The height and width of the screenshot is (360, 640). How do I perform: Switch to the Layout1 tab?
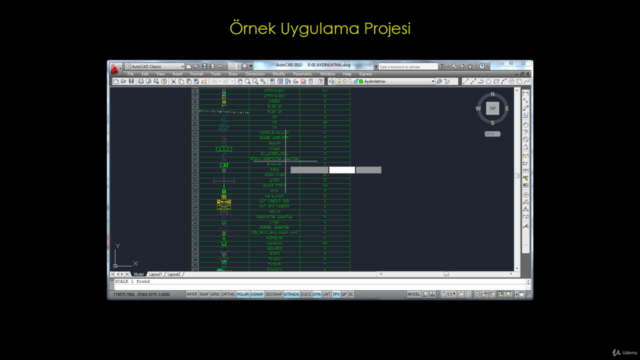point(155,274)
